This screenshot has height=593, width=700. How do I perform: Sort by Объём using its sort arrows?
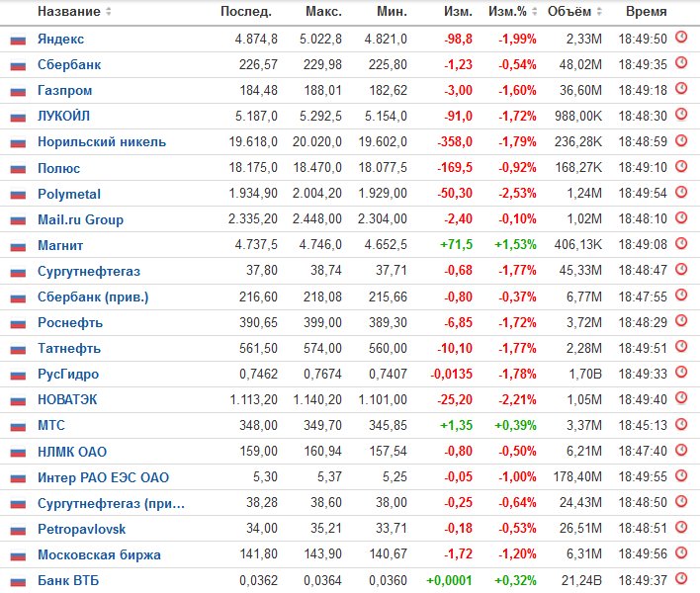point(599,12)
